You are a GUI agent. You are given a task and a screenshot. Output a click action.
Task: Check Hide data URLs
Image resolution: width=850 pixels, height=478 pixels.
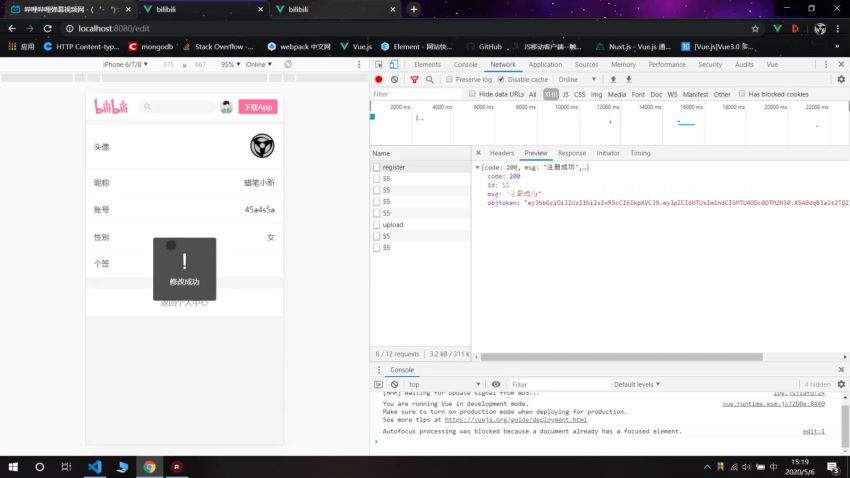[472, 94]
